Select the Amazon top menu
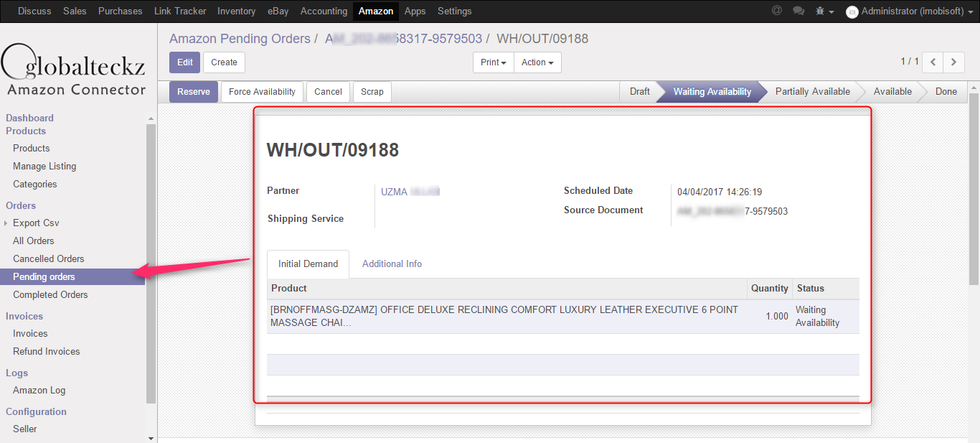 [x=376, y=11]
